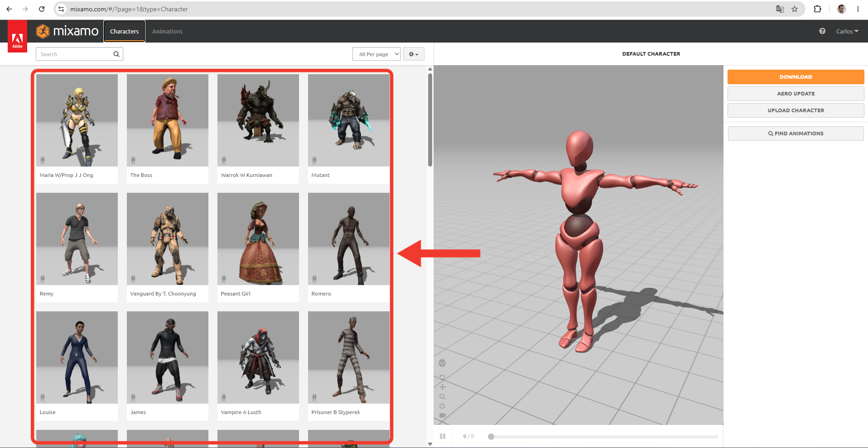Reset the camera with the circular arrow icon
Screen dimensions: 868x448
coord(442,377)
